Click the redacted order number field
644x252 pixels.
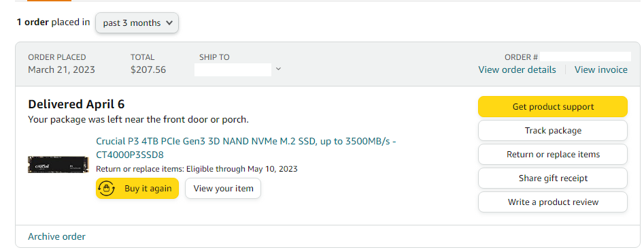pyautogui.click(x=586, y=57)
